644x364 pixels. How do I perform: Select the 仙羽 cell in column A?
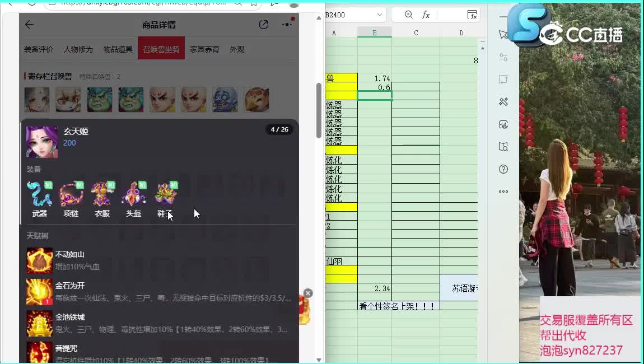tap(341, 261)
